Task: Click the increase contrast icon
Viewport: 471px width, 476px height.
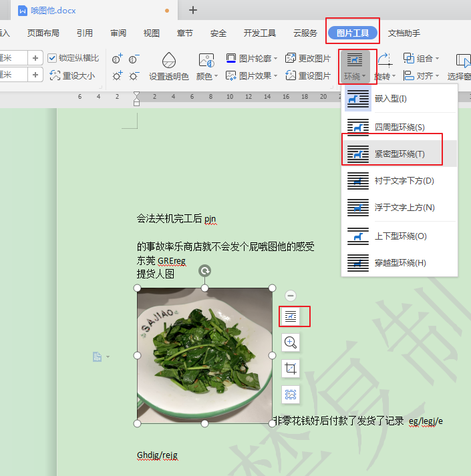Action: (x=118, y=59)
